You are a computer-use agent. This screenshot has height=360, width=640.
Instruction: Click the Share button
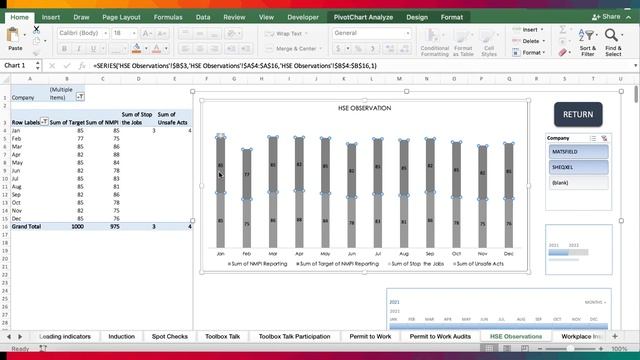(606, 17)
